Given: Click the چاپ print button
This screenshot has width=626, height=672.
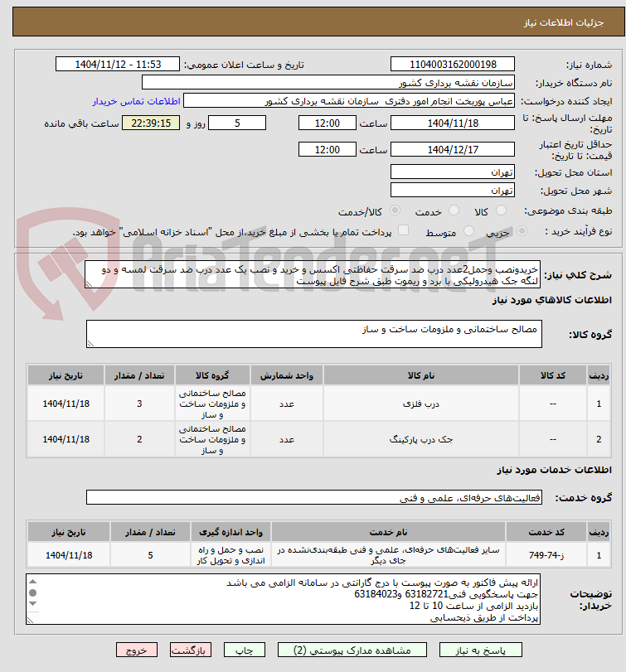Looking at the screenshot, I should point(245,650).
